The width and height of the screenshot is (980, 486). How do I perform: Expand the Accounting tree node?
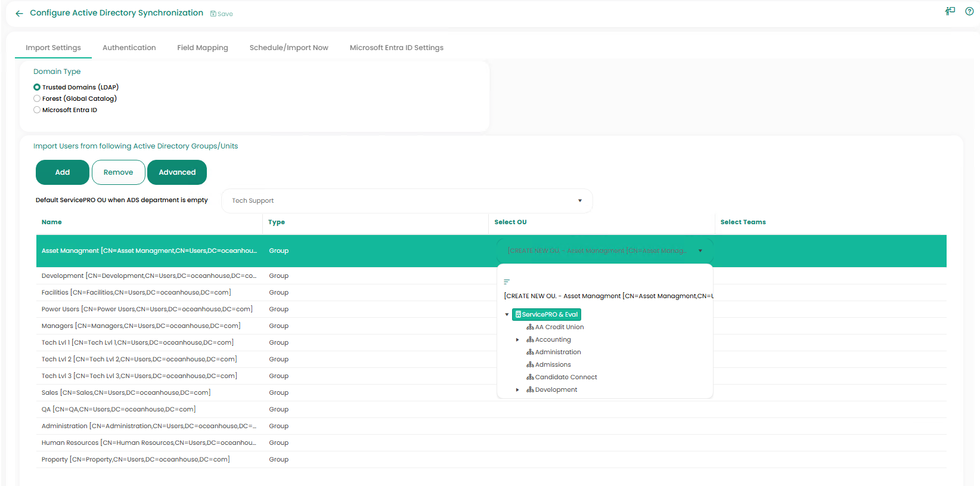(x=517, y=340)
